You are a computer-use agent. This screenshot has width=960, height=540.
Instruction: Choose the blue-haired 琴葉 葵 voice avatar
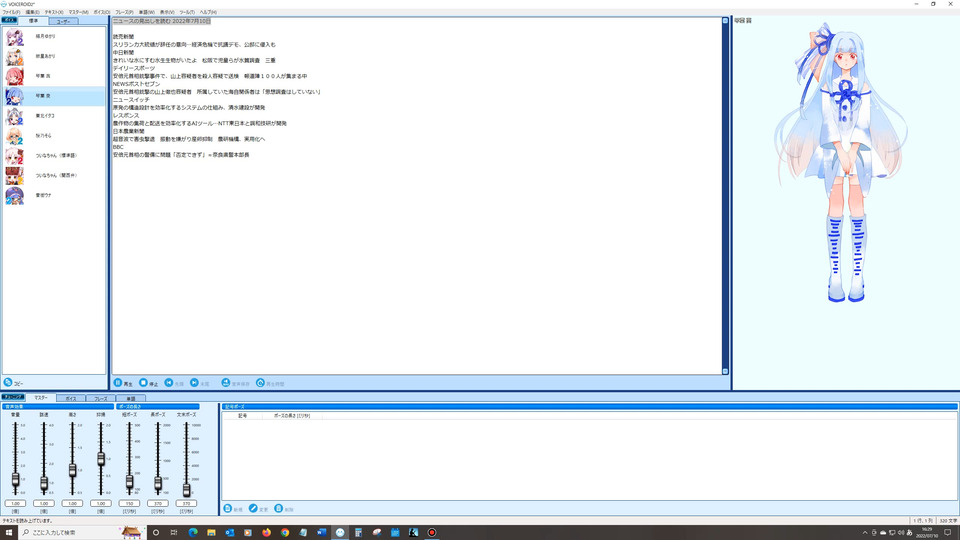point(14,96)
